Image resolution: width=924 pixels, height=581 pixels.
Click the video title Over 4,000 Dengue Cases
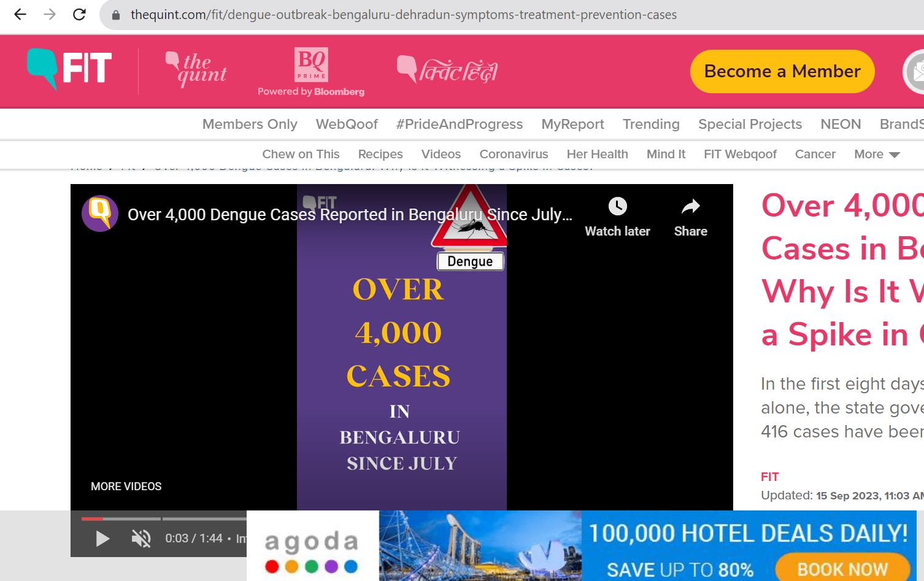pos(350,214)
